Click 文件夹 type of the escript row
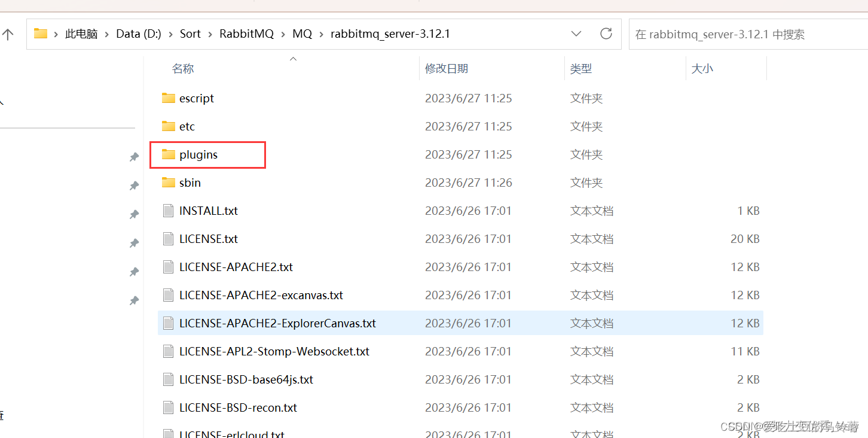 tap(586, 98)
